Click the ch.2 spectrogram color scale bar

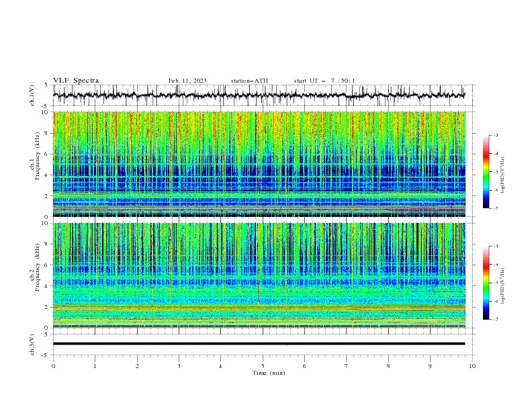[x=486, y=283]
